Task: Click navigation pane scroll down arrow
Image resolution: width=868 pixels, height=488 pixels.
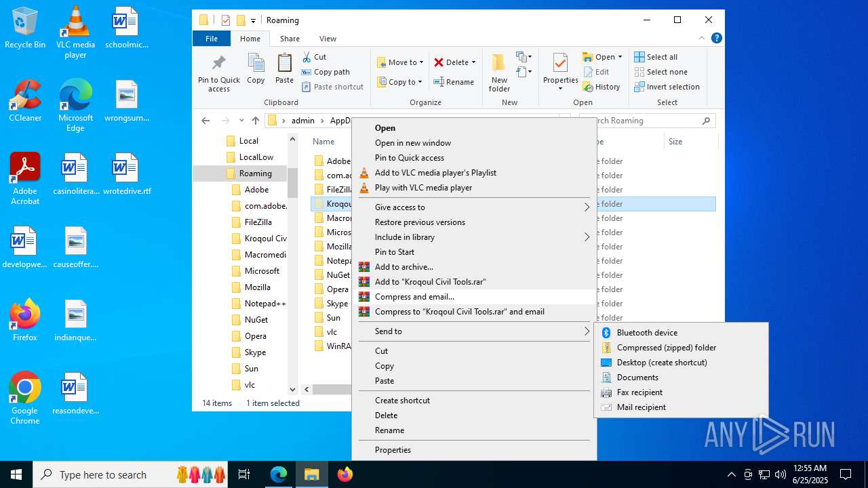Action: tap(293, 389)
